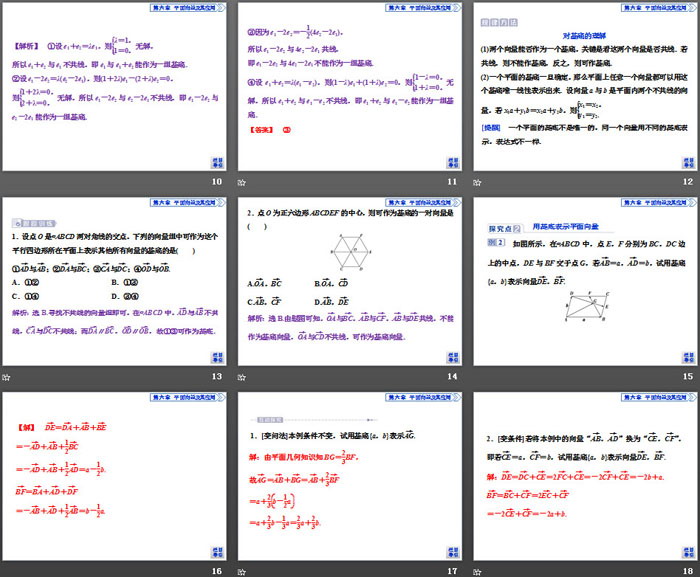Open slide 14 with the hexagon diagram
This screenshot has width=700, height=577.
[x=349, y=282]
